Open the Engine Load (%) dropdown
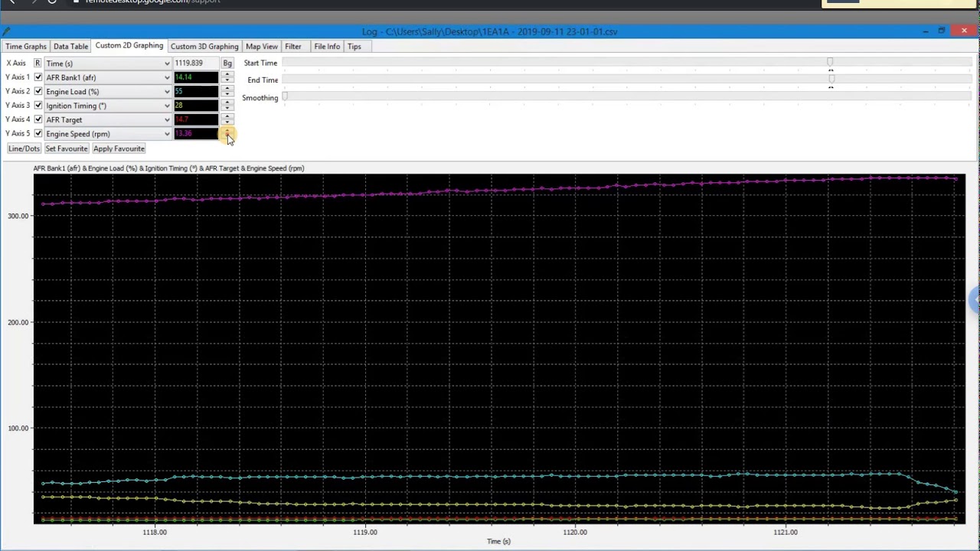 [107, 92]
